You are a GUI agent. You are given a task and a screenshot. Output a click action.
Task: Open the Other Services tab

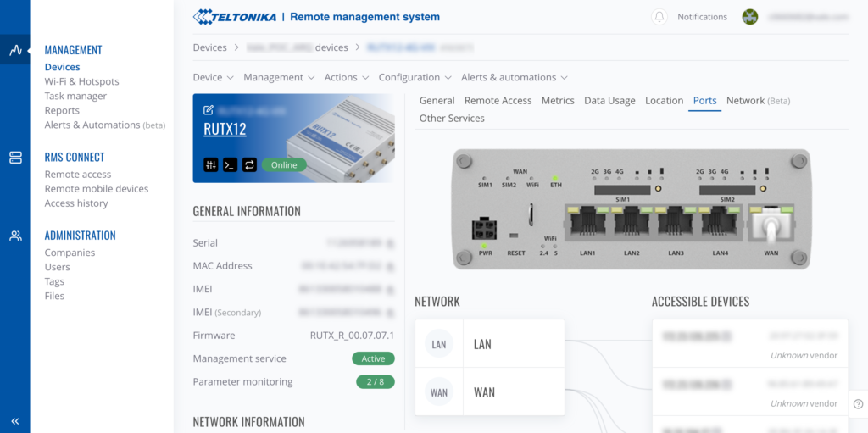click(x=452, y=119)
